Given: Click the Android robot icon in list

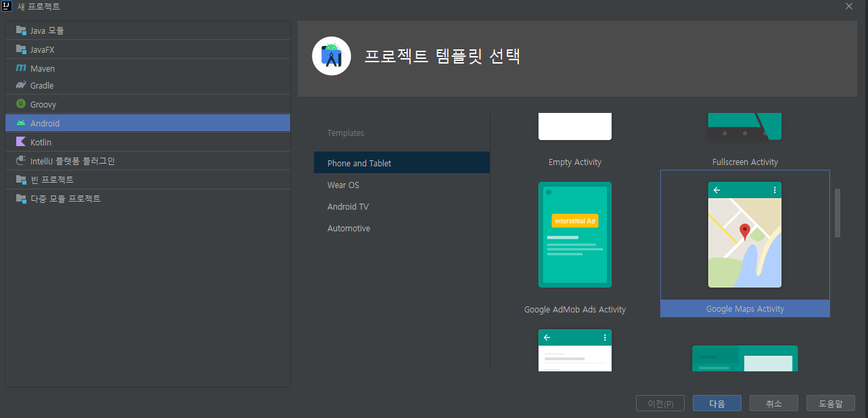Looking at the screenshot, I should (x=21, y=123).
